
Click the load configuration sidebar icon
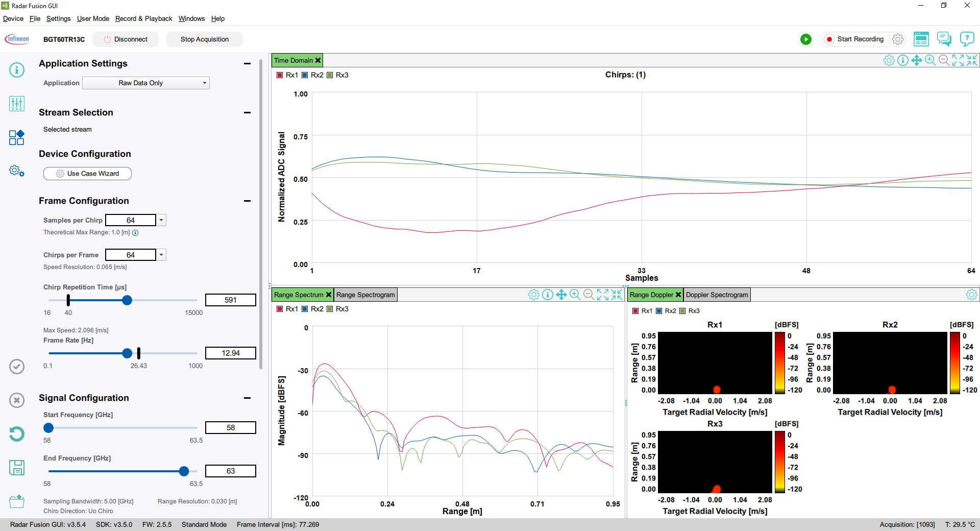[17, 501]
